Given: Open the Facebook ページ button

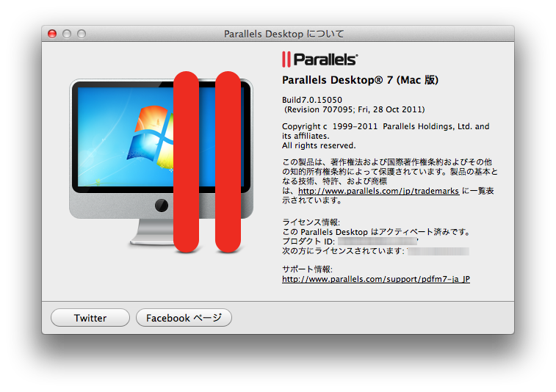Looking at the screenshot, I should (184, 318).
